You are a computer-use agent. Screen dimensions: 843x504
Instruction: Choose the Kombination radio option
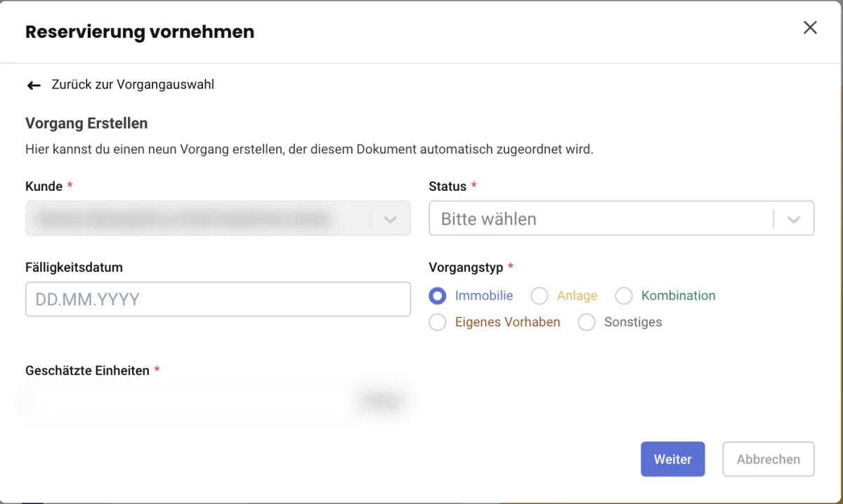pos(624,296)
